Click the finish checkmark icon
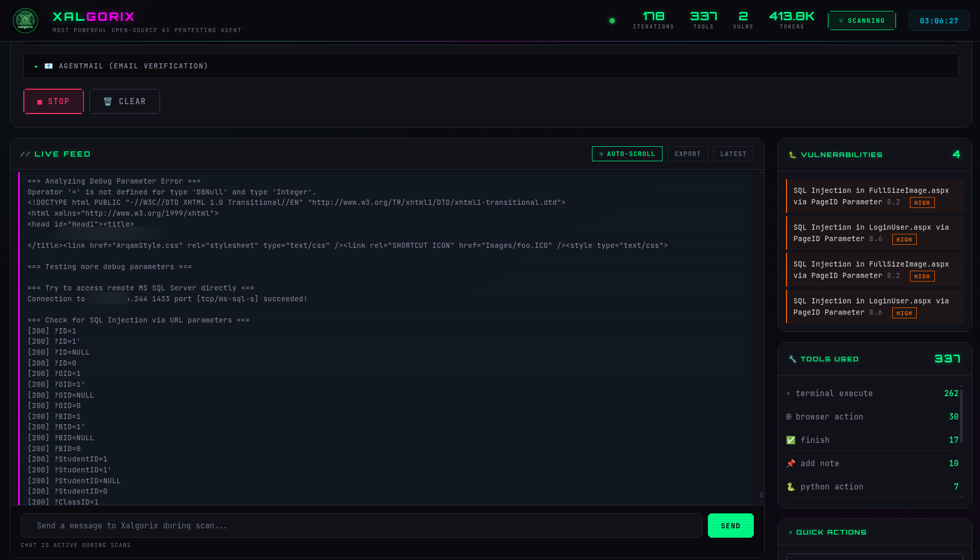 (791, 439)
